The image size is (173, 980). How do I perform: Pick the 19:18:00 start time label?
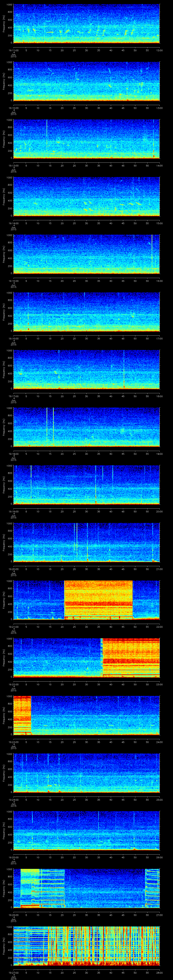pos(13,454)
